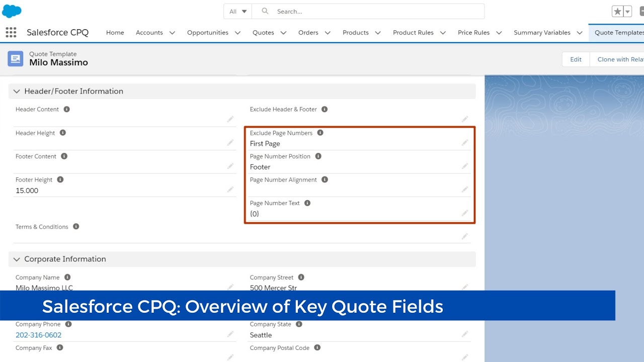This screenshot has width=644, height=362.
Task: Switch to the Accounts tab
Action: coord(149,32)
